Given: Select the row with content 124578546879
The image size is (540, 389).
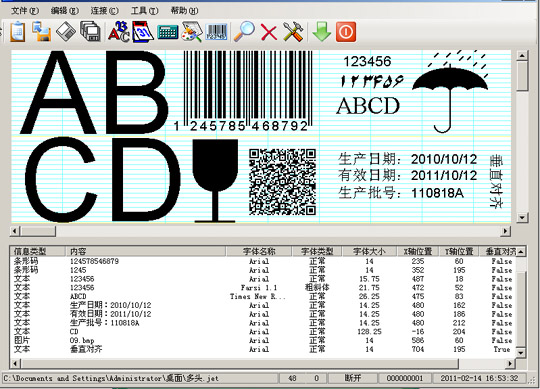Looking at the screenshot, I should click(263, 261).
